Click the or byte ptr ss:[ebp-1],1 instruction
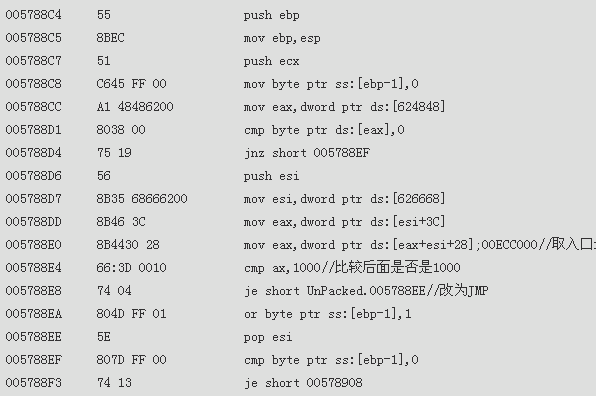596x396 pixels. point(327,314)
